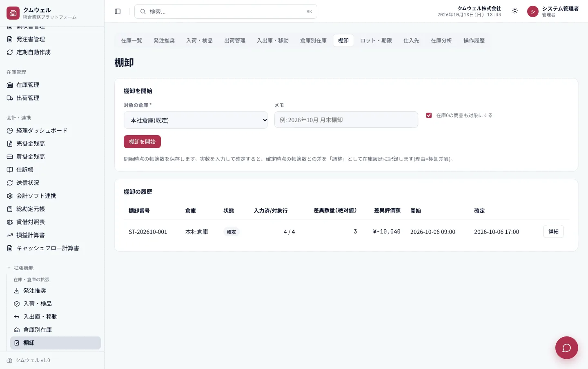The height and width of the screenshot is (369, 588).
Task: Click the システム管理者 avatar icon
Action: 533,11
